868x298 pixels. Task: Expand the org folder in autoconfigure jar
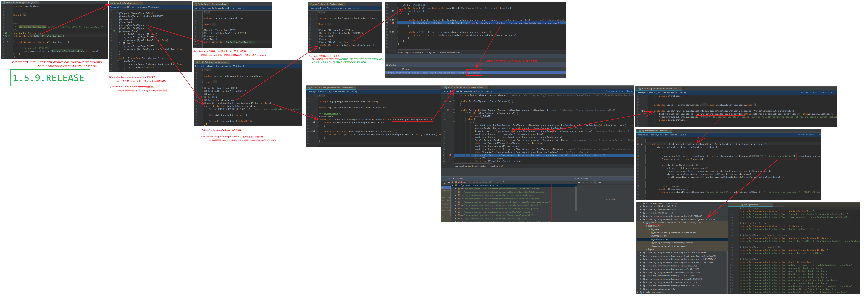[646, 249]
